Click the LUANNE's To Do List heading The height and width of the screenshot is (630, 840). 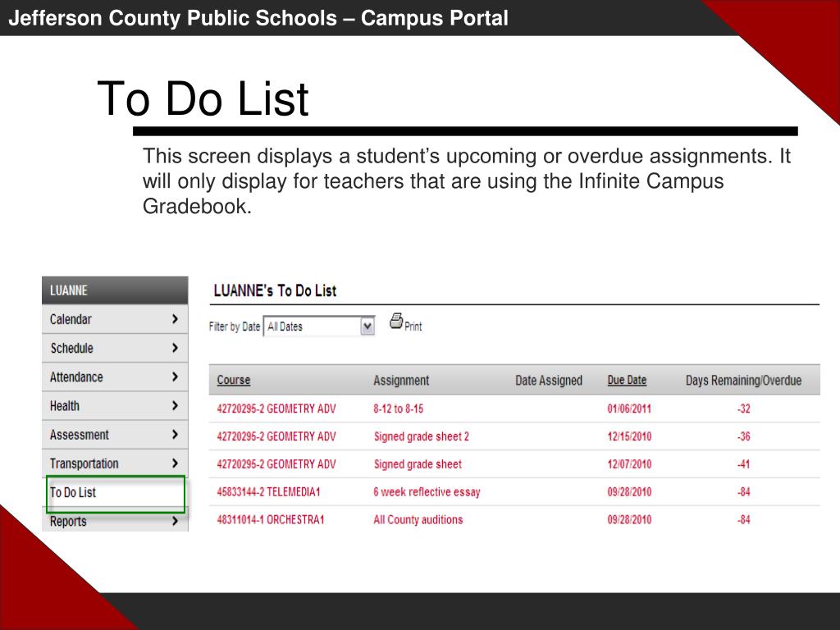click(x=275, y=291)
